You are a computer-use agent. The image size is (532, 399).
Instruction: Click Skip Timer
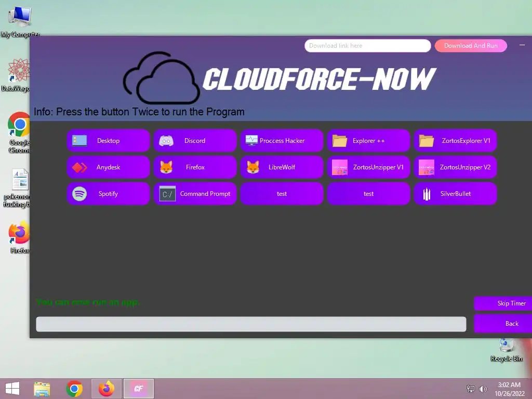503,303
